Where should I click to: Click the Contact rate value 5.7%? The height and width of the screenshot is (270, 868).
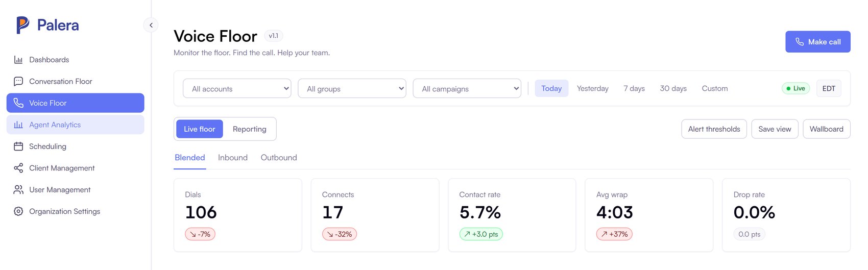click(x=480, y=212)
